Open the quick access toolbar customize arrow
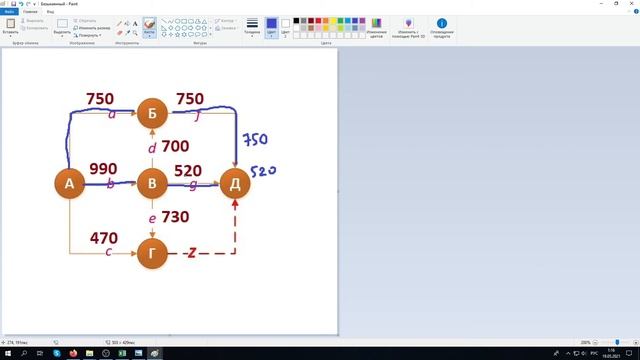Image resolution: width=640 pixels, height=360 pixels. coord(34,4)
